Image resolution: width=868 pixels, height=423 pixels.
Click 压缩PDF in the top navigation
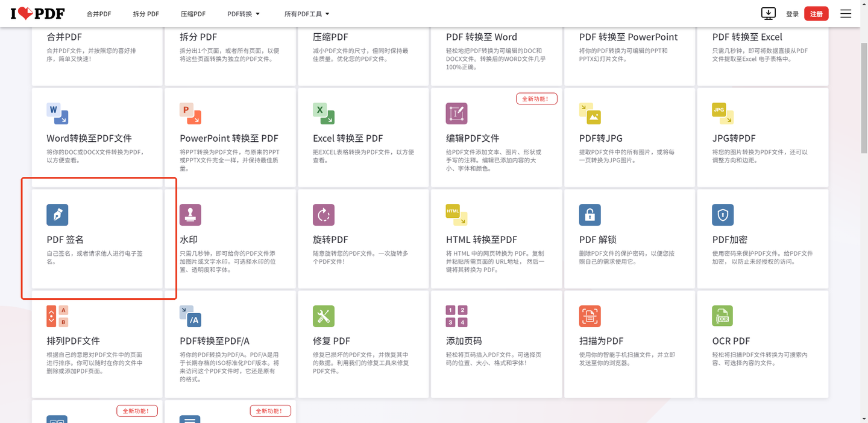[x=193, y=13]
